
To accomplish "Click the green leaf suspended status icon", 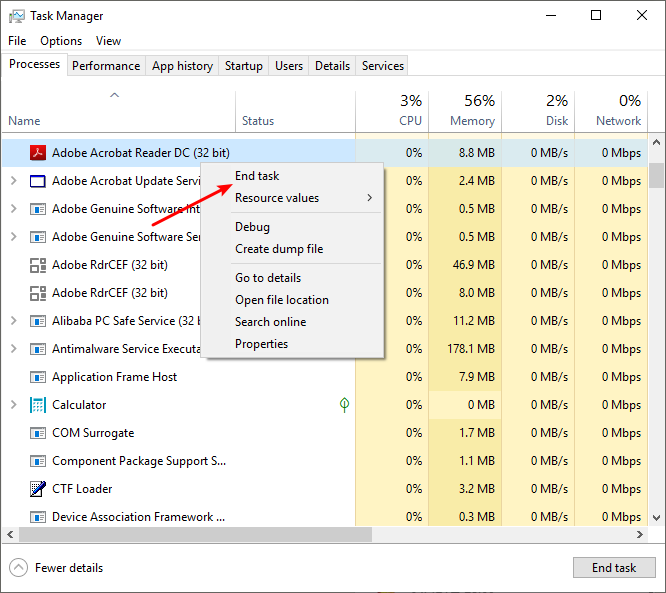I will (344, 404).
